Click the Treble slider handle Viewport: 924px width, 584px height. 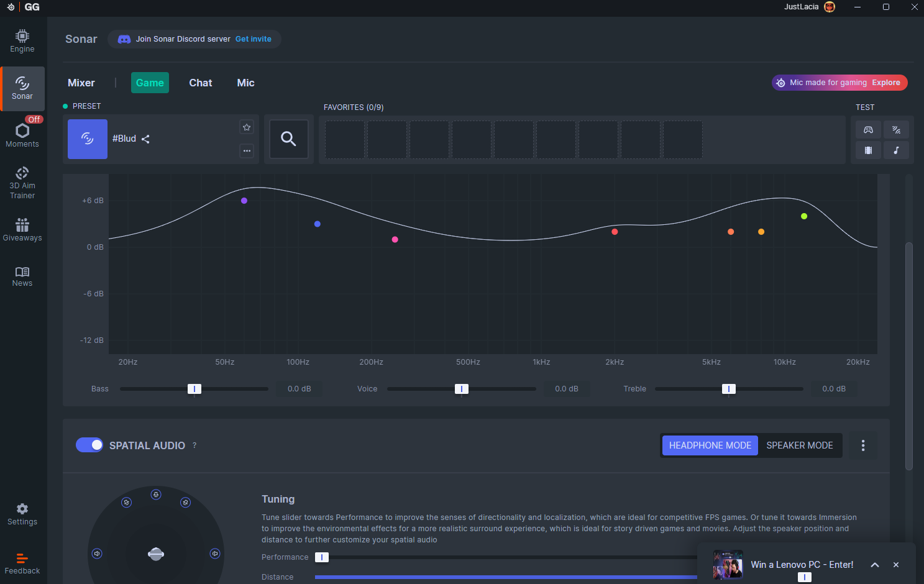point(729,389)
